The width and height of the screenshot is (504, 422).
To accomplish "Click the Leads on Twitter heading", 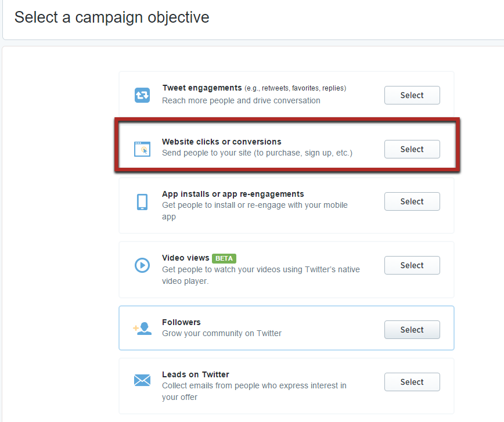I will coord(196,375).
